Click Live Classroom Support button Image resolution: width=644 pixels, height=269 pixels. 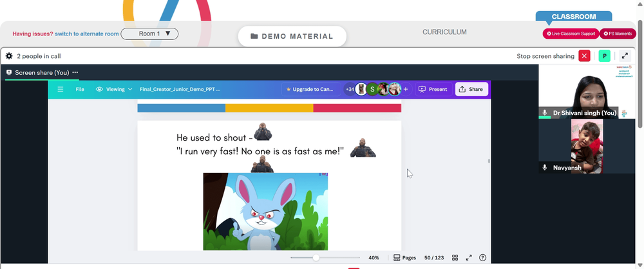tap(571, 34)
